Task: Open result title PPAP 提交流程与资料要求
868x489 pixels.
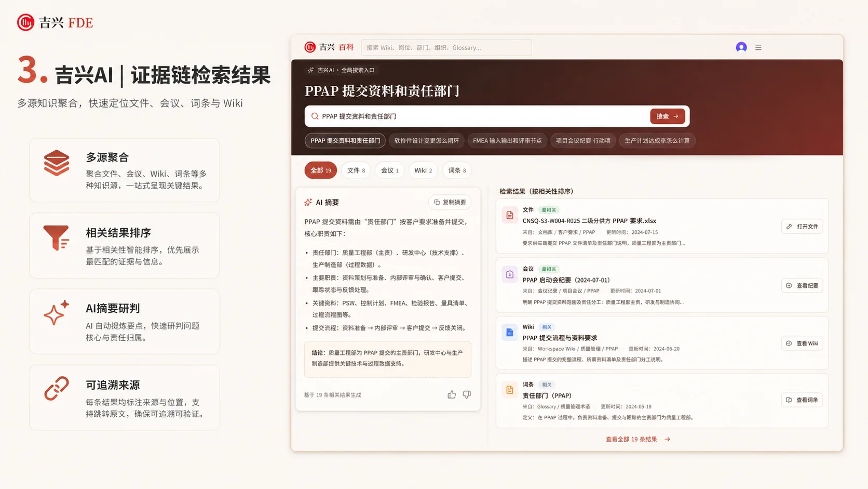Action: [x=560, y=338]
